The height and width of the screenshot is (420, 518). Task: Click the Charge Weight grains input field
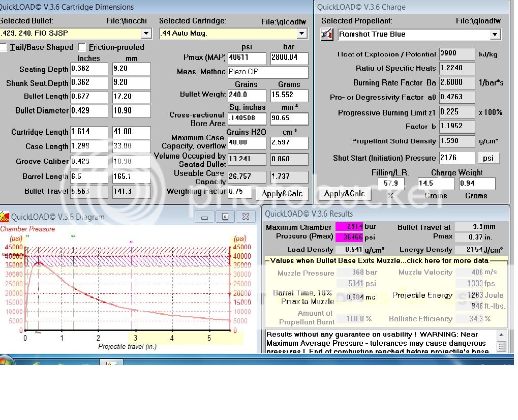coord(436,184)
